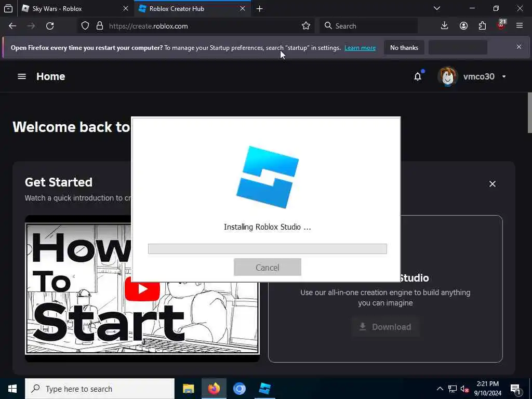Screen dimensions: 532x399
Task: Open the Firefox account icon
Action: 463,26
